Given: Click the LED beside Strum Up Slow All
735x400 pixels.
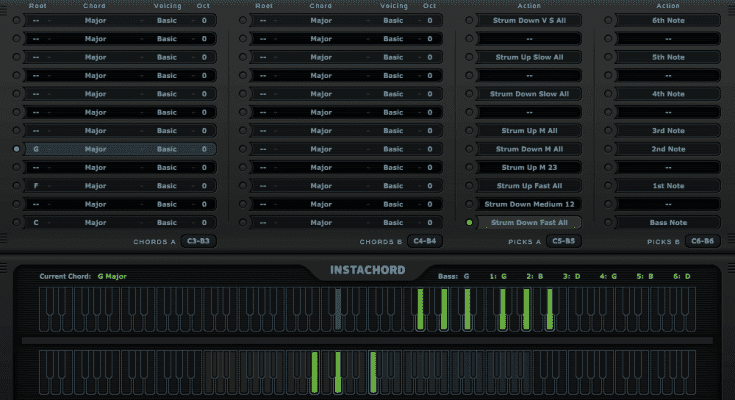Looking at the screenshot, I should pos(468,57).
